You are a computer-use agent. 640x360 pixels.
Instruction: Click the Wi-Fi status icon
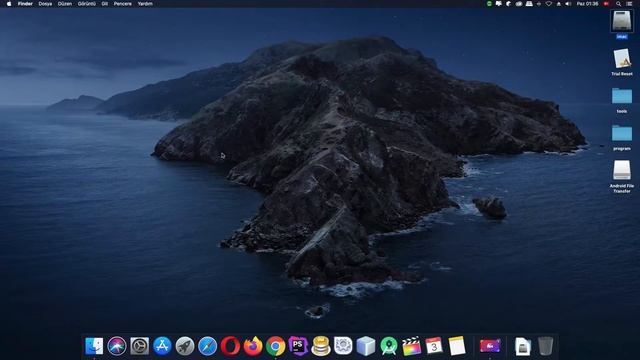coord(549,4)
